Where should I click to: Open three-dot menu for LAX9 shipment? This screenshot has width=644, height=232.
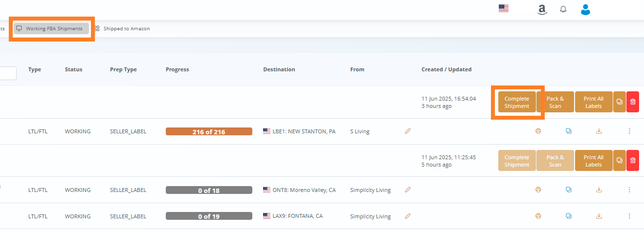click(629, 216)
